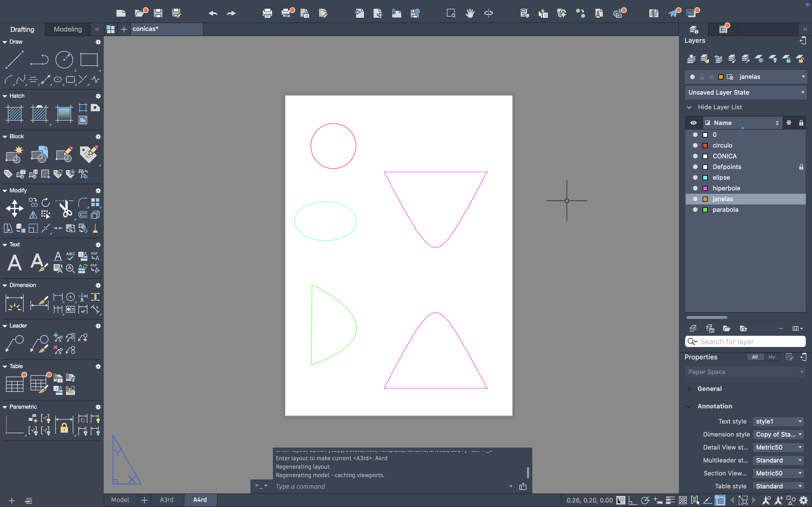This screenshot has width=812, height=507.
Task: Switch to the A3rd layout tab
Action: 167,500
